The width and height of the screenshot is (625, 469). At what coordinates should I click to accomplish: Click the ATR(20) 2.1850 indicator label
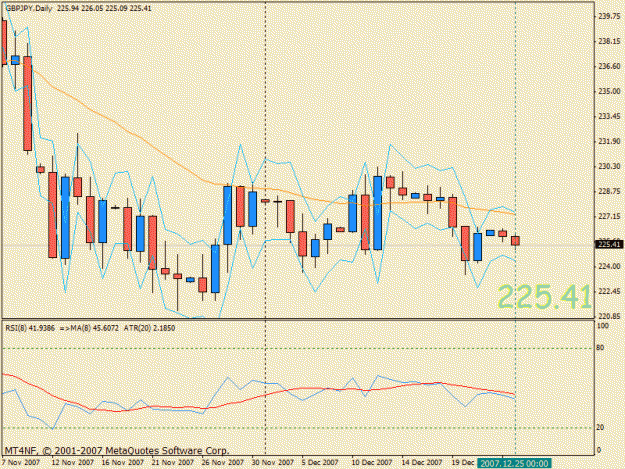tap(149, 328)
